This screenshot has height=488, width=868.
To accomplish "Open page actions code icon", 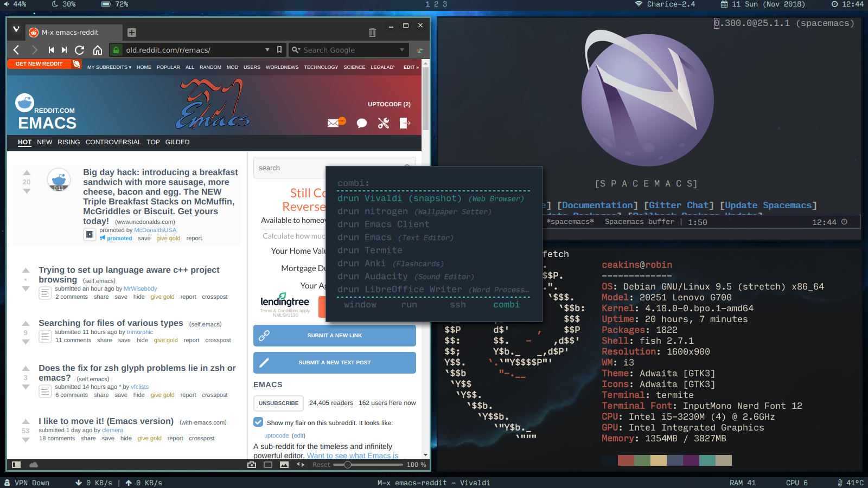I will point(301,465).
